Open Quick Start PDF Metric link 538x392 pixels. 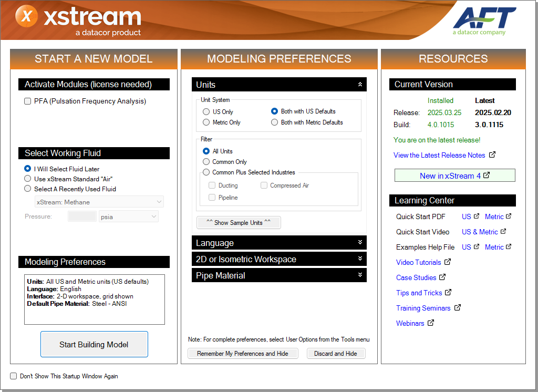click(x=494, y=216)
